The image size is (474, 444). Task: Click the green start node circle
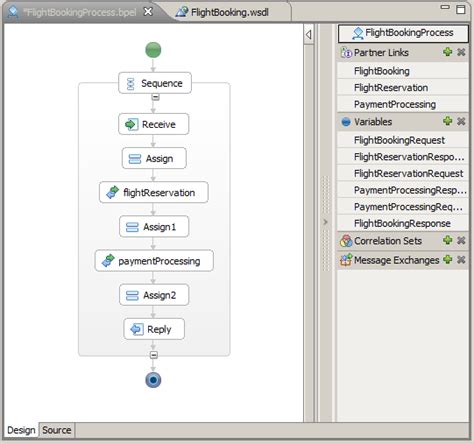[153, 50]
